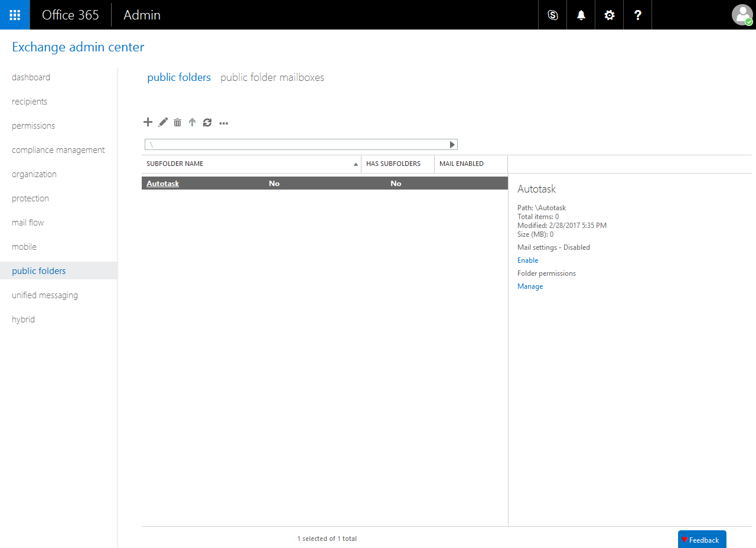Refresh the public folders list
Image resolution: width=756 pixels, height=548 pixels.
click(207, 122)
